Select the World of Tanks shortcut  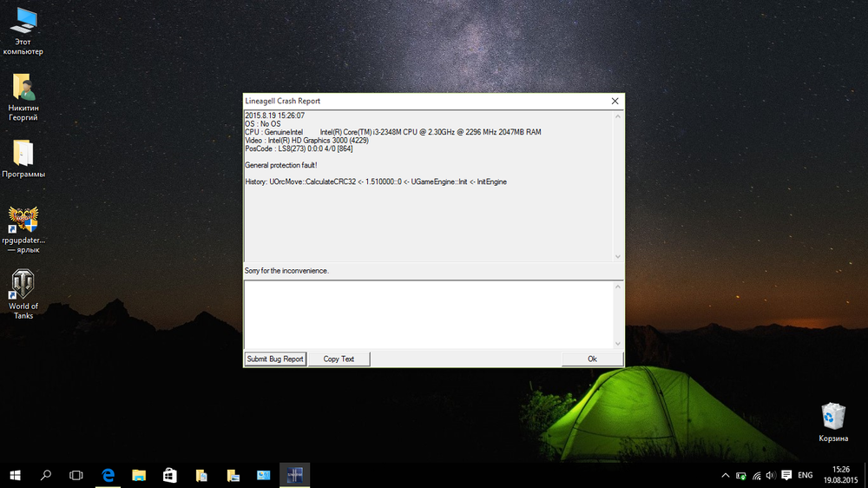point(23,294)
